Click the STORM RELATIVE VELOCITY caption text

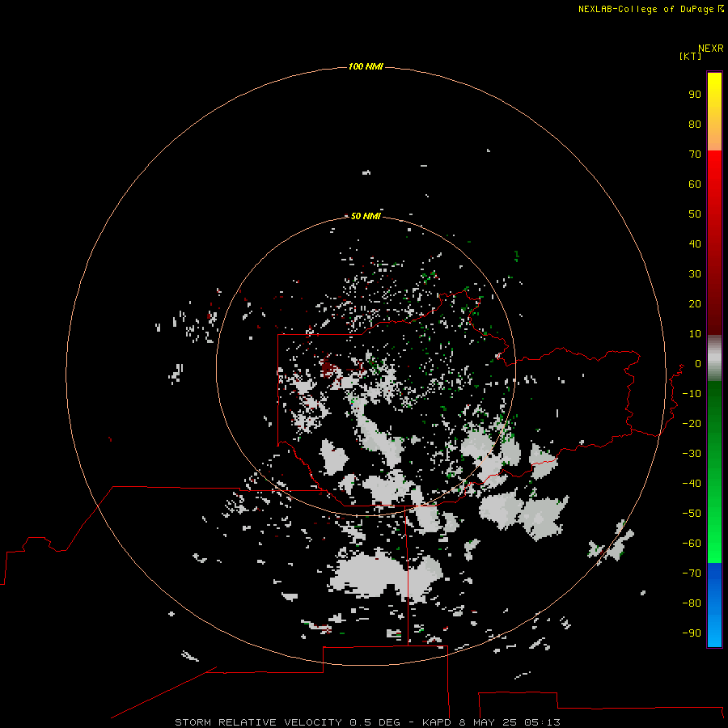click(259, 722)
